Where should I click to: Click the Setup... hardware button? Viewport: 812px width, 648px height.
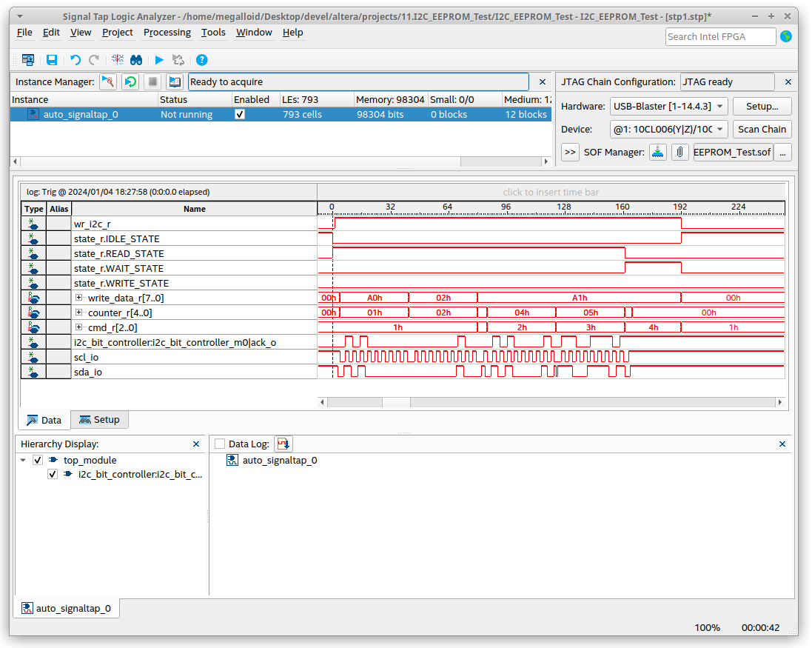(762, 106)
